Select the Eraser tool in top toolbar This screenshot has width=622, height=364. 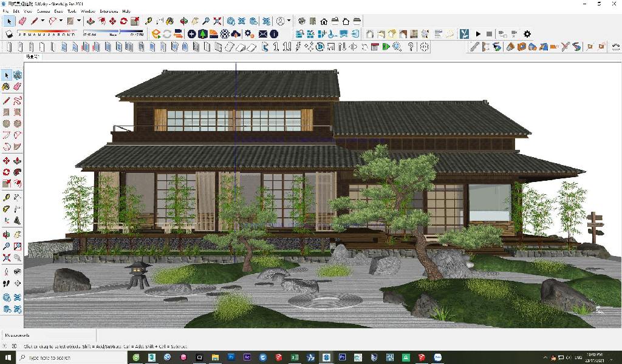(22, 21)
